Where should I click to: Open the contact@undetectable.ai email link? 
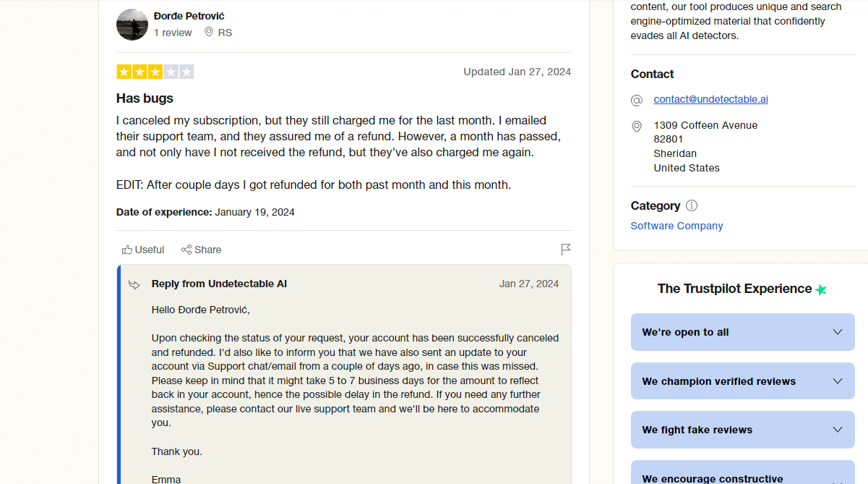[710, 99]
